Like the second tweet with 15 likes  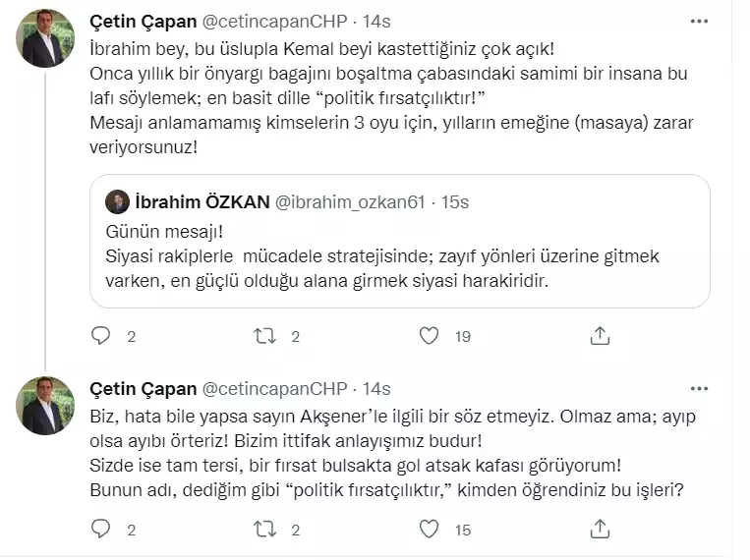pos(430,531)
